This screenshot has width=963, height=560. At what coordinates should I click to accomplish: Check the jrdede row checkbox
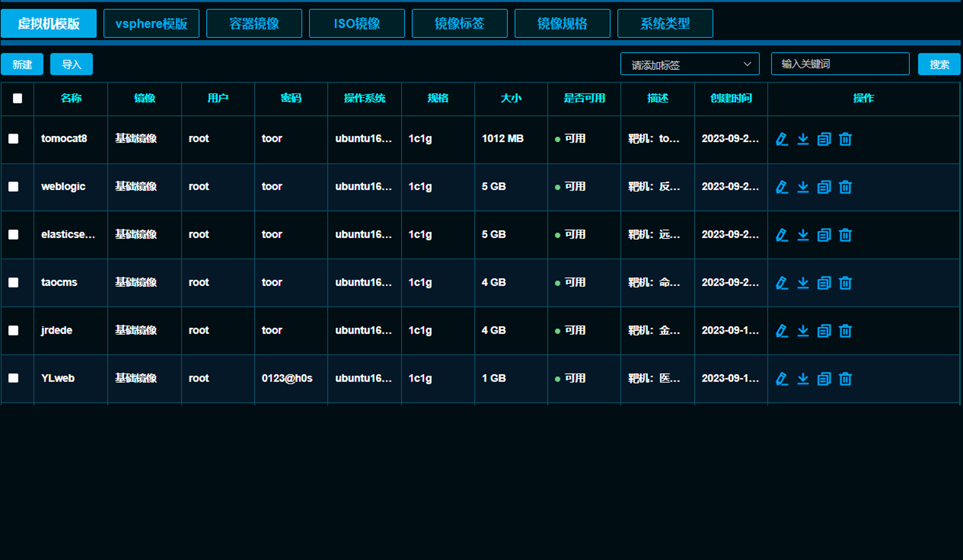13,330
